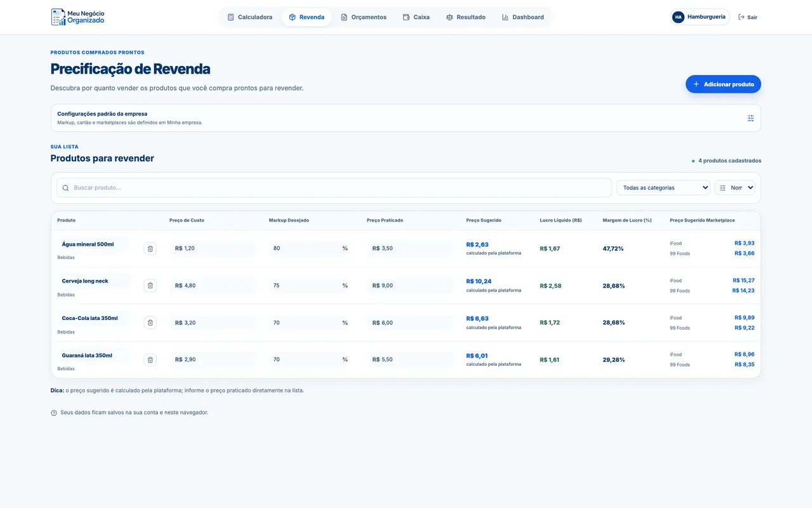Click the Meu Negócio Organizado logo
Screen dimensions: 812x508
(x=78, y=17)
